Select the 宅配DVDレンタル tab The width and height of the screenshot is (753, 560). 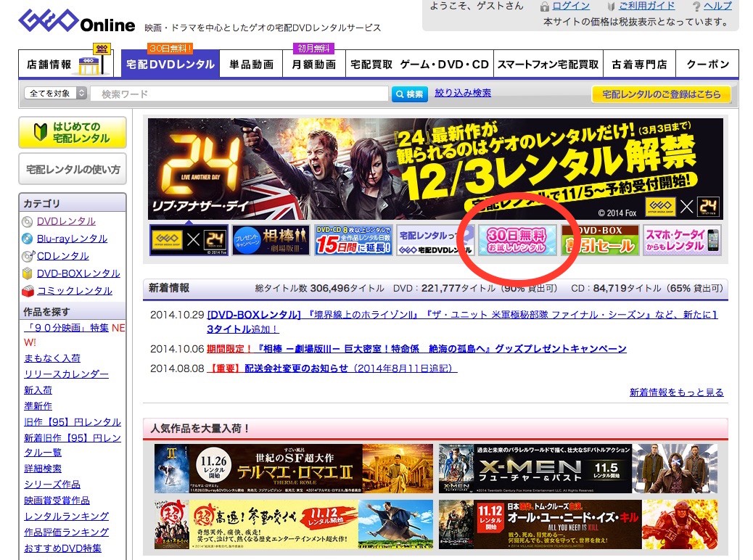170,65
